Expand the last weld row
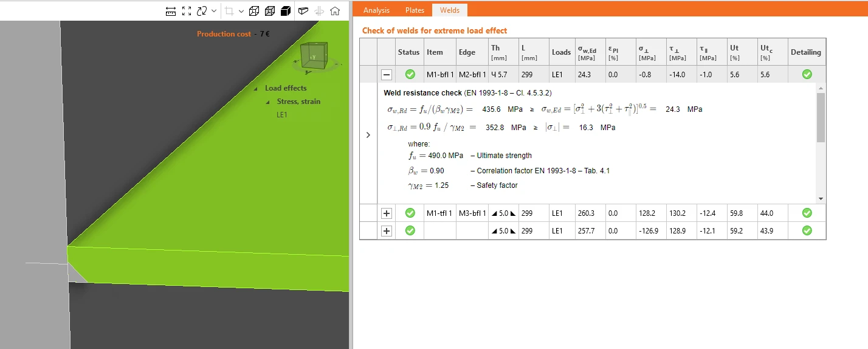 (387, 231)
